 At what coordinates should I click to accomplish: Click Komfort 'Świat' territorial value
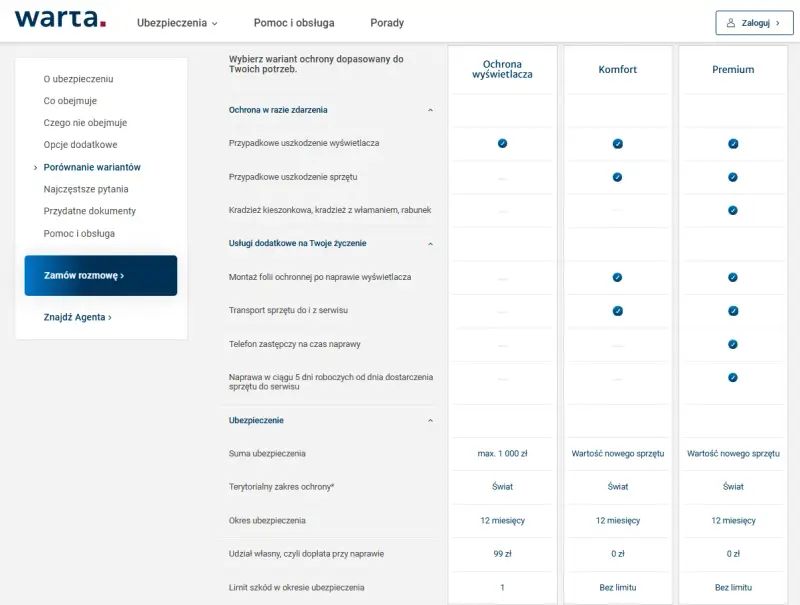click(617, 487)
